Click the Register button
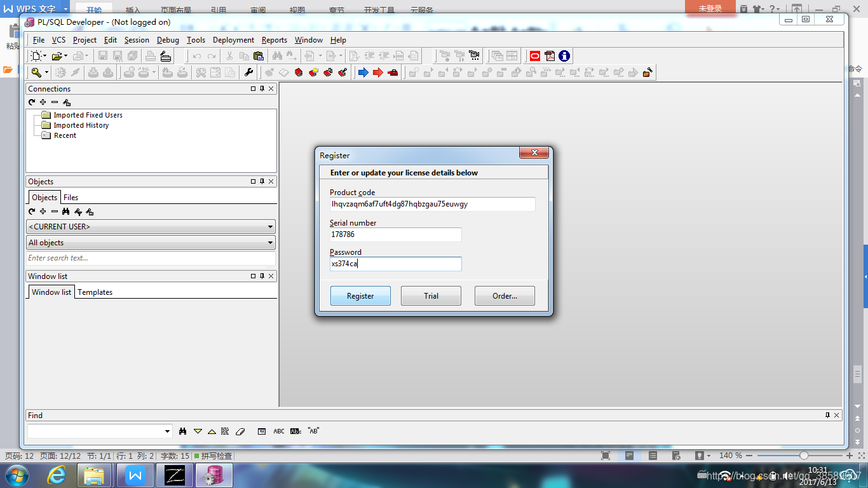868x488 pixels. (x=360, y=295)
